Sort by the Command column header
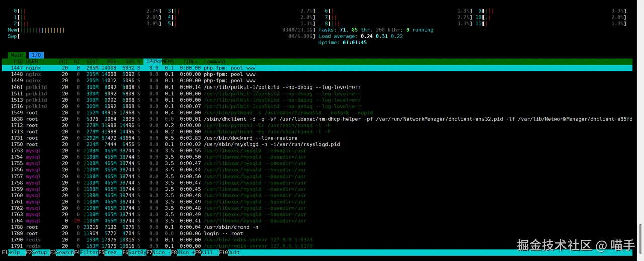The width and height of the screenshot is (644, 261). point(215,61)
